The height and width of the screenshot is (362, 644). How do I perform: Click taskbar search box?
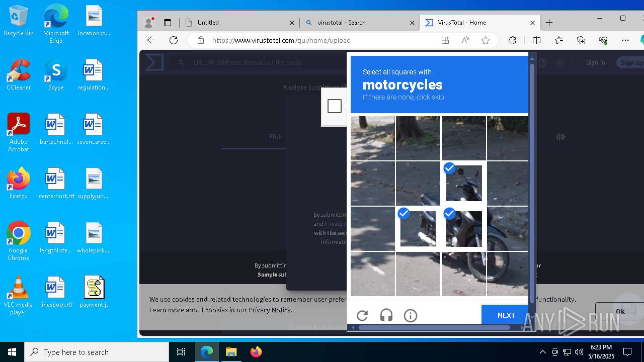[x=97, y=352]
